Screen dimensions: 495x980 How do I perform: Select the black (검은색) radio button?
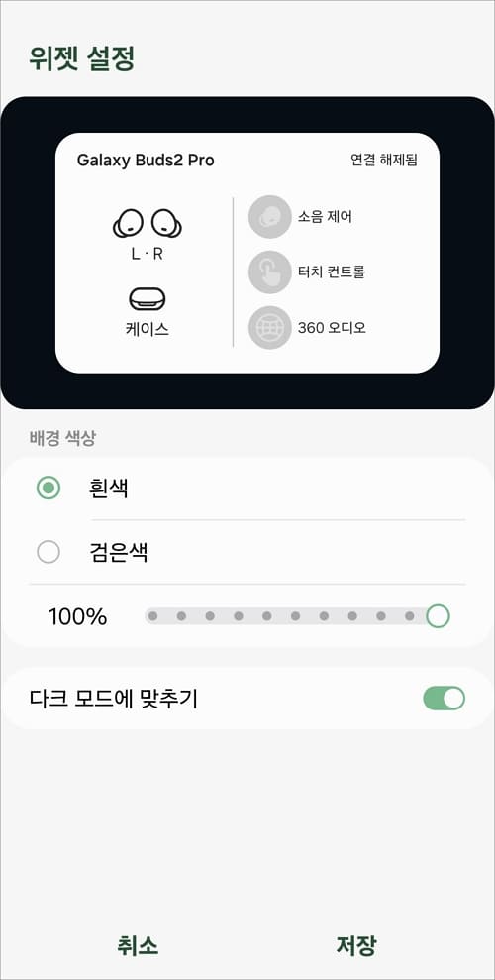click(49, 552)
